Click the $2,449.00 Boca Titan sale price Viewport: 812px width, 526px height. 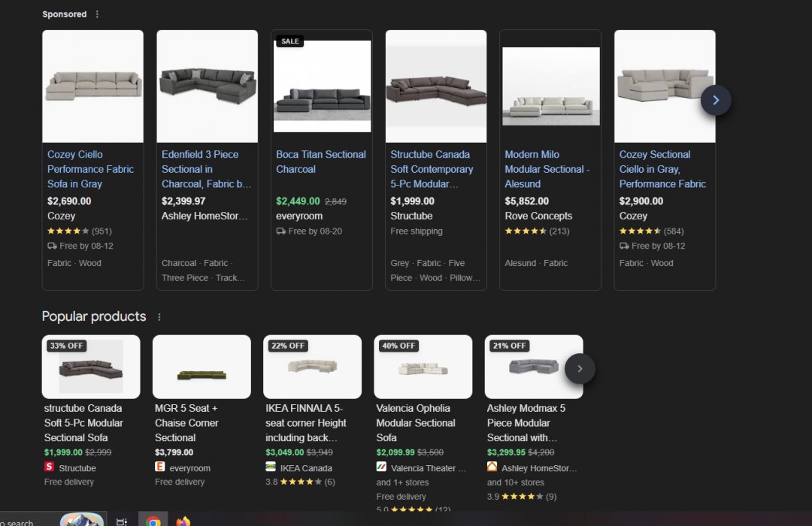pos(298,201)
